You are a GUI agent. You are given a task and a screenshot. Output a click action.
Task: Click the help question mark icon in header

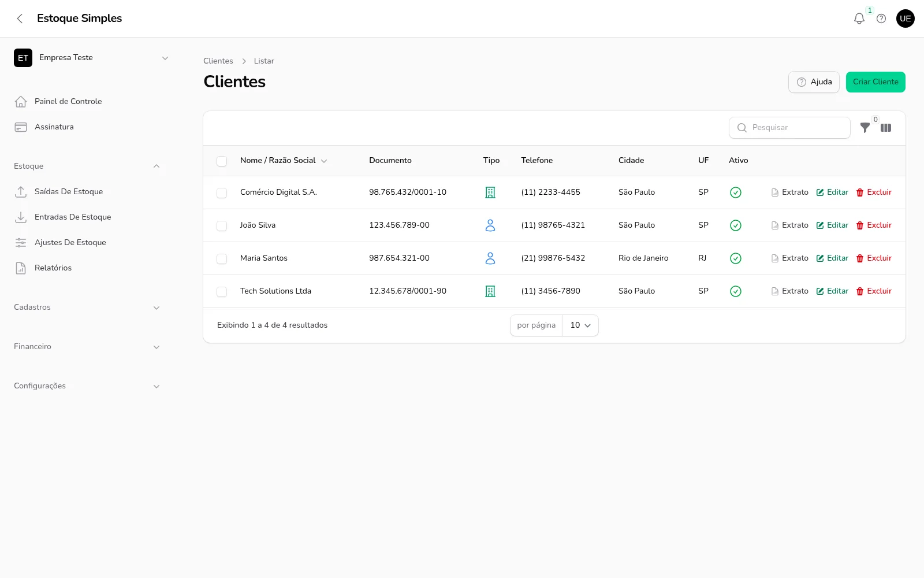881,18
